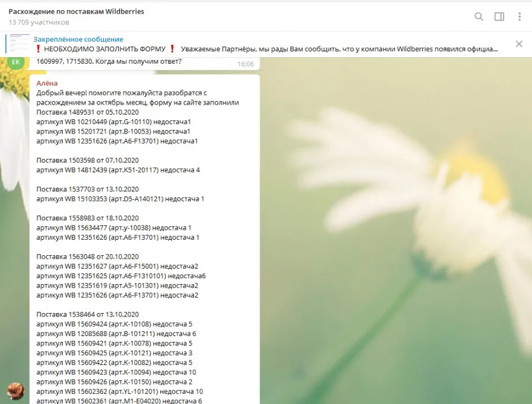The width and height of the screenshot is (532, 404).
Task: Click line 'артикул WB 12085688 (арт.B-101211) недостача 6'
Action: coord(116,334)
